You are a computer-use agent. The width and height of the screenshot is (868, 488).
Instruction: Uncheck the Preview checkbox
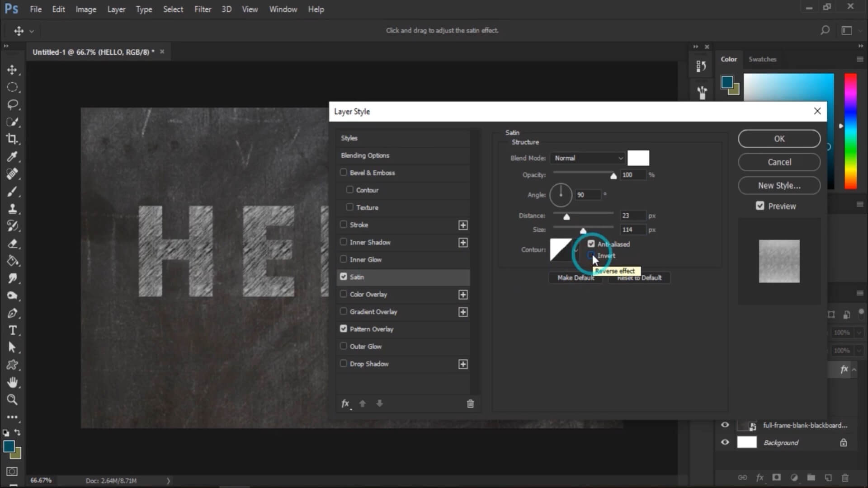(760, 206)
